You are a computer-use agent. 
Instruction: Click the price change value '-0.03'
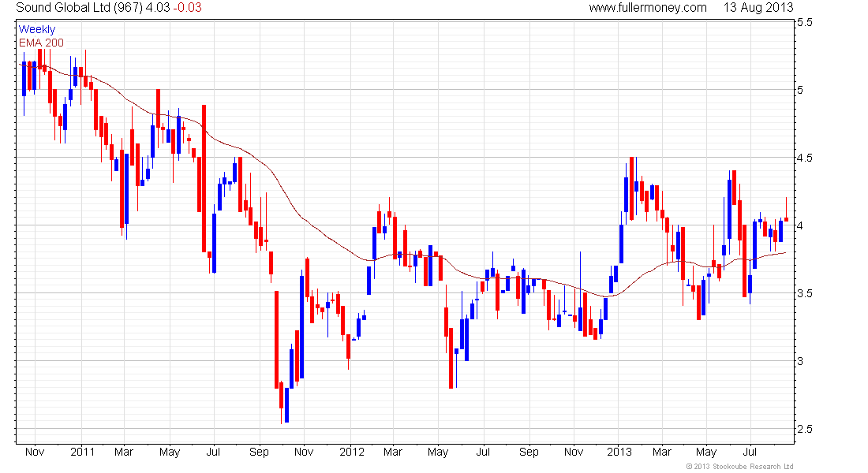click(187, 8)
